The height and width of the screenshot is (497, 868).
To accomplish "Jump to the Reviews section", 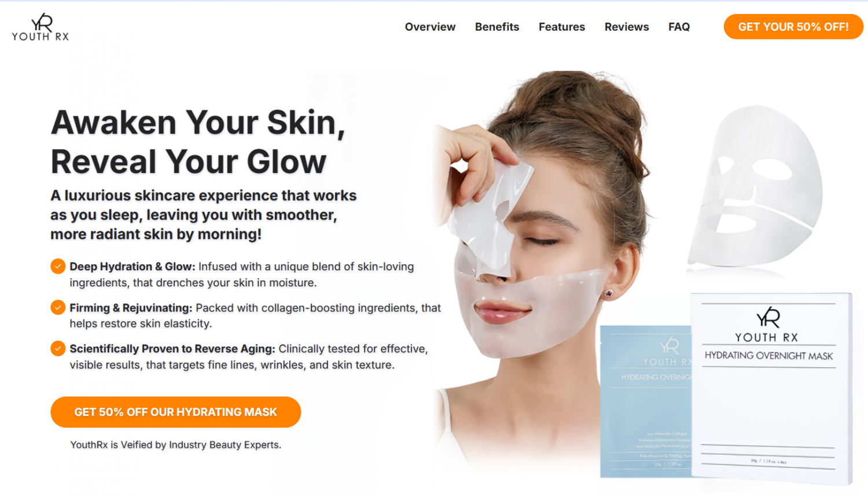I will tap(627, 27).
